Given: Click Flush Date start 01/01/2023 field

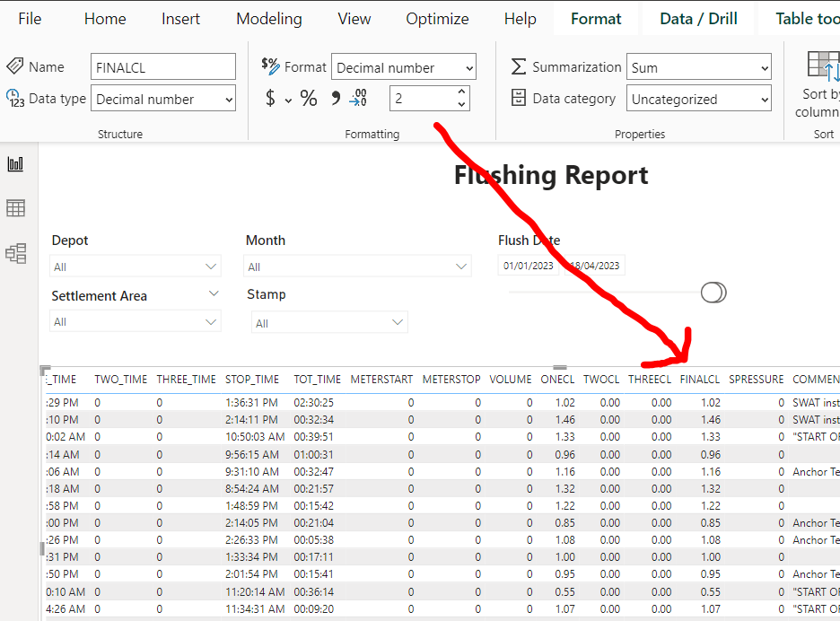Looking at the screenshot, I should point(529,266).
